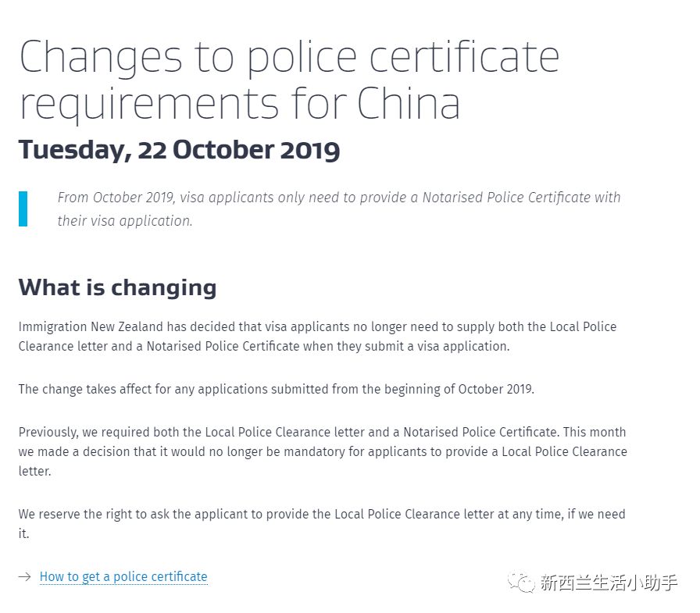Click the page title 'Changes to police certificate'

[289, 58]
